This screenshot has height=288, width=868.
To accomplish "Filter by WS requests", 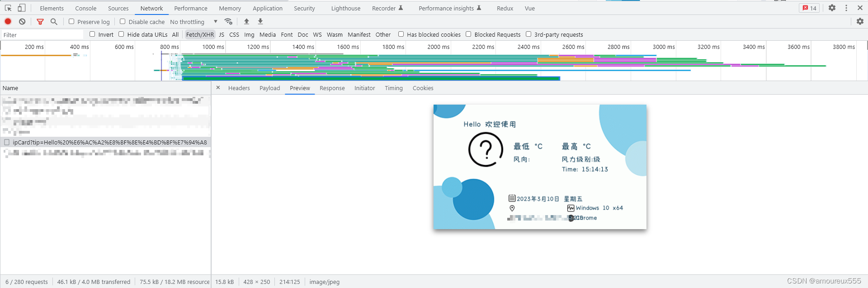I will click(317, 34).
